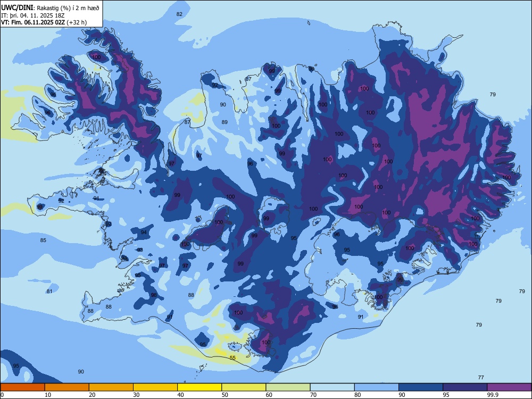Click the dark orange 0–10 legend swatch

[22, 387]
